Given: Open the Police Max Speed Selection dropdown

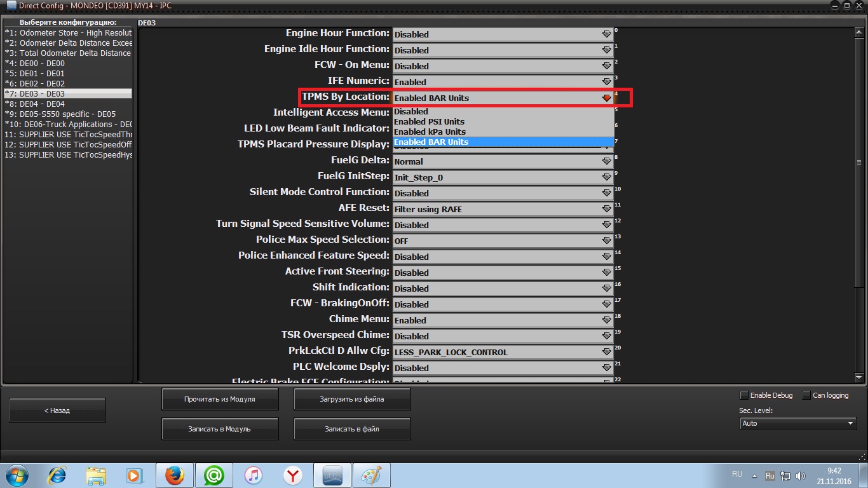Looking at the screenshot, I should click(503, 241).
